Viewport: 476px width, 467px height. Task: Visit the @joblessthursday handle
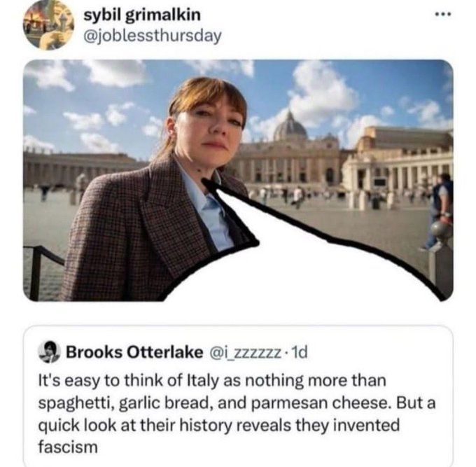point(152,36)
